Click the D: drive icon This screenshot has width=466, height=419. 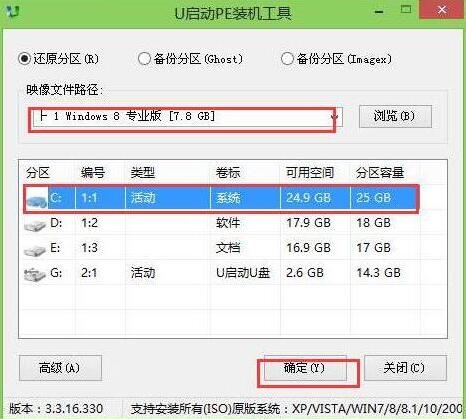35,225
